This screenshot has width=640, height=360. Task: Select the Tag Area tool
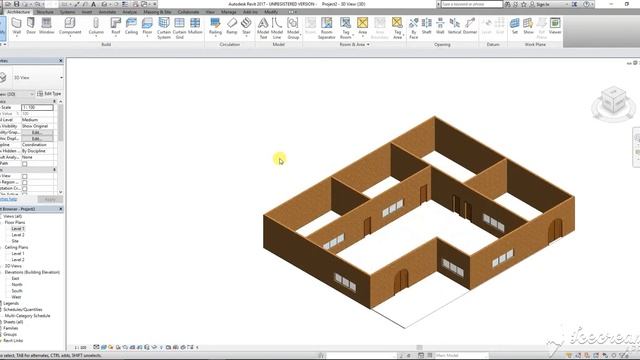(x=397, y=28)
